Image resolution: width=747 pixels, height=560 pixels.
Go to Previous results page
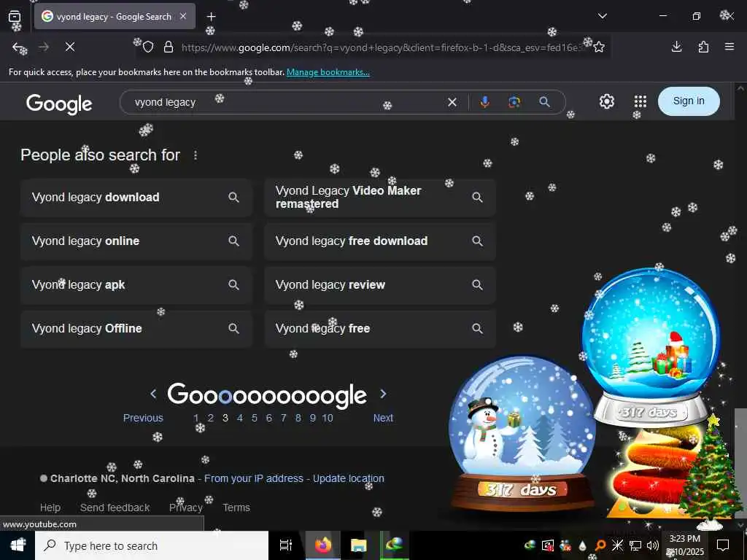143,418
